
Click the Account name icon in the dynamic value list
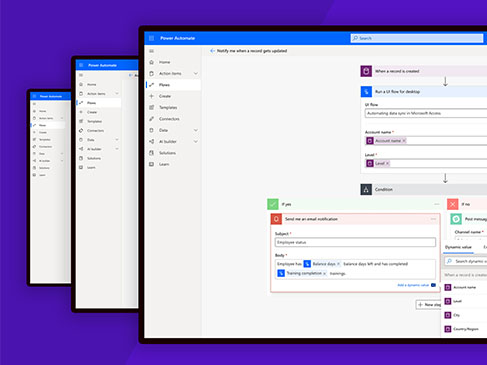(448, 287)
